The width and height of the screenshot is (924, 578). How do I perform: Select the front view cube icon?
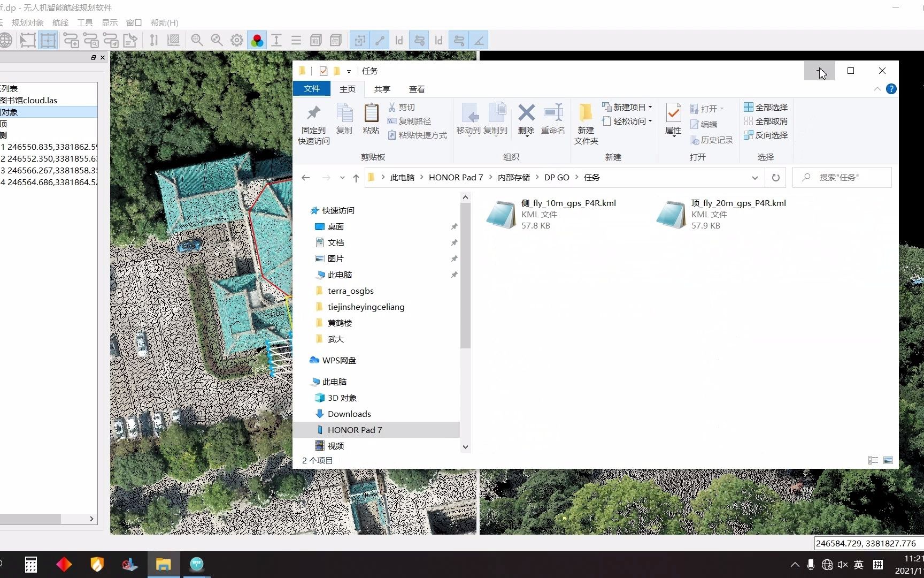point(316,40)
